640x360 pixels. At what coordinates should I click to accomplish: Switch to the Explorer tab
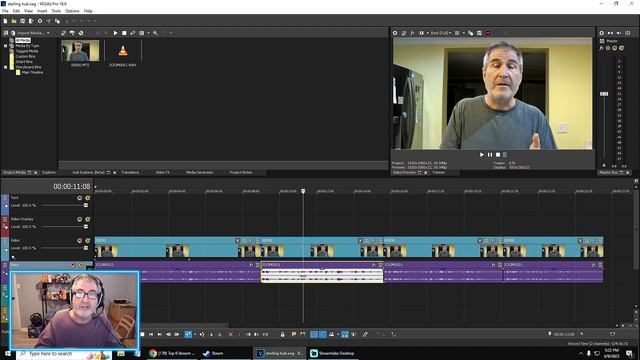(x=49, y=173)
